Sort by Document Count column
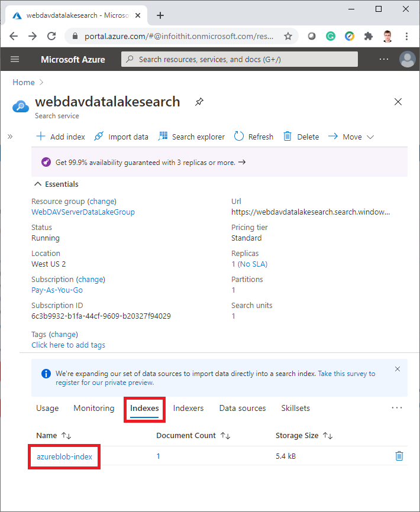 point(193,436)
